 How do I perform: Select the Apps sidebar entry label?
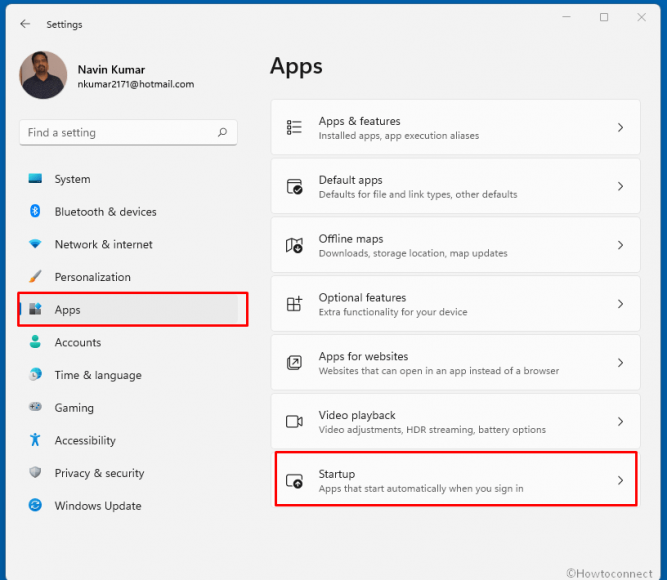(67, 310)
